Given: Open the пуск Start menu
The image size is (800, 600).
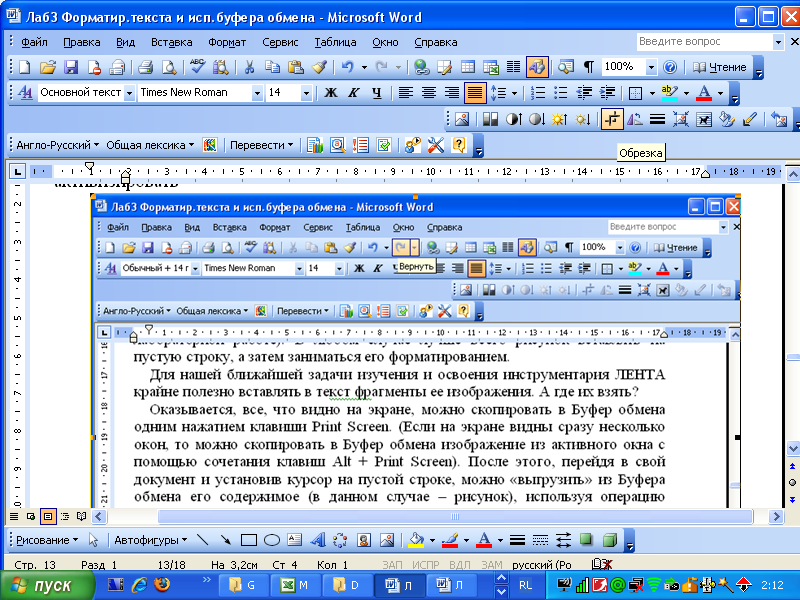Looking at the screenshot, I should (x=46, y=585).
